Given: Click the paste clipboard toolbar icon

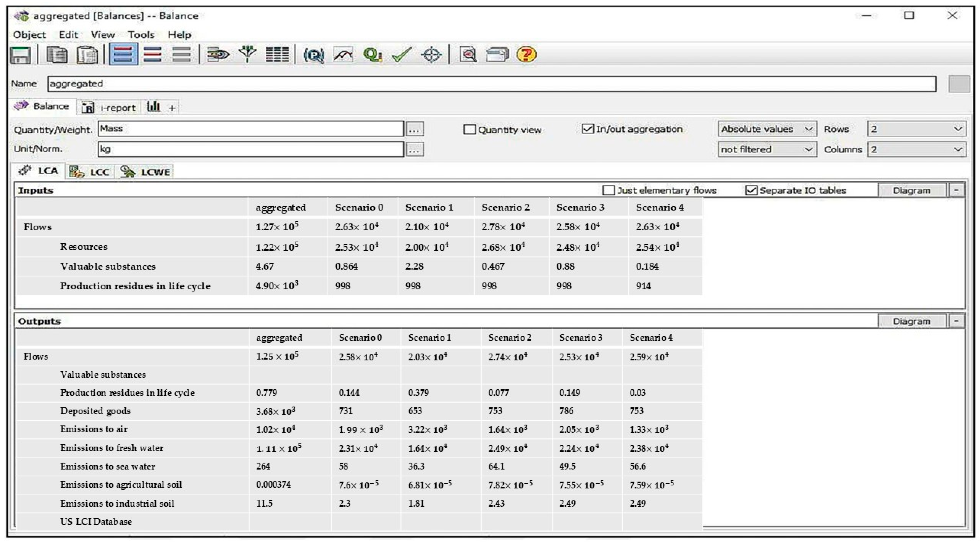Looking at the screenshot, I should pyautogui.click(x=87, y=55).
